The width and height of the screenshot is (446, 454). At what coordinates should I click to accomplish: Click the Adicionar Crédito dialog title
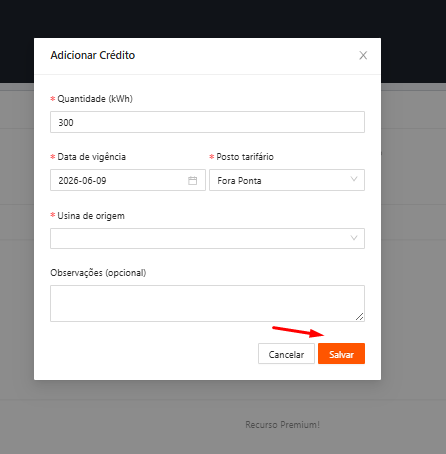click(x=93, y=55)
